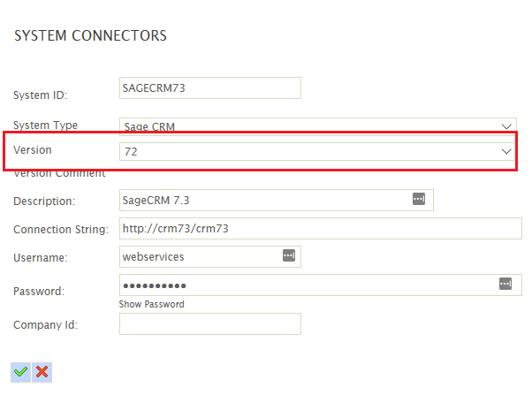Click the Company Id label text
The image size is (532, 395).
tap(45, 325)
